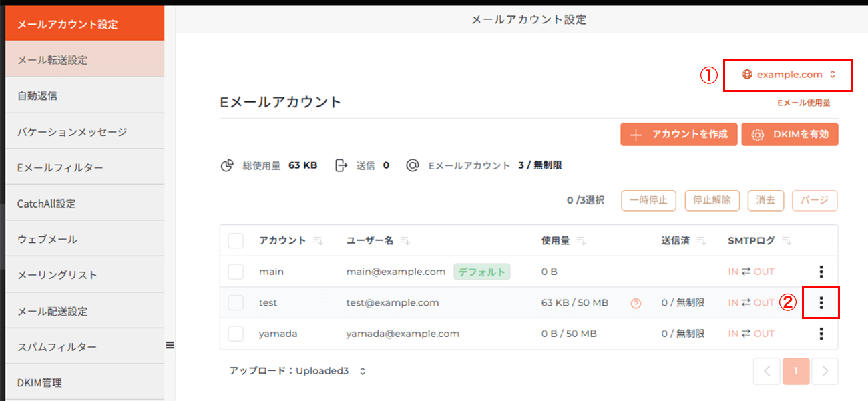Select page 1 in the pagination control

(x=796, y=370)
